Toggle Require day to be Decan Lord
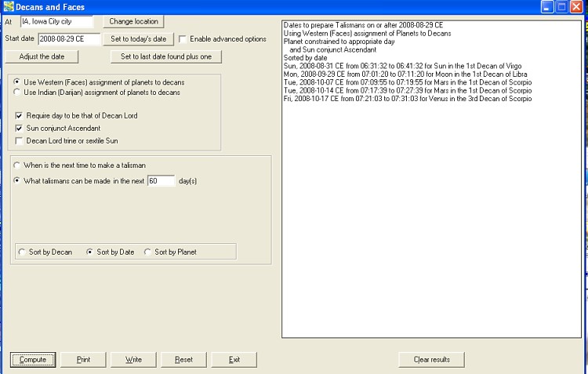The image size is (588, 374). pos(20,115)
